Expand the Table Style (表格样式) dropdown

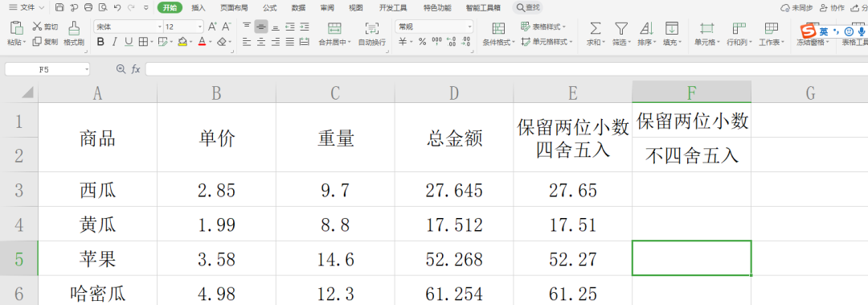tap(564, 27)
